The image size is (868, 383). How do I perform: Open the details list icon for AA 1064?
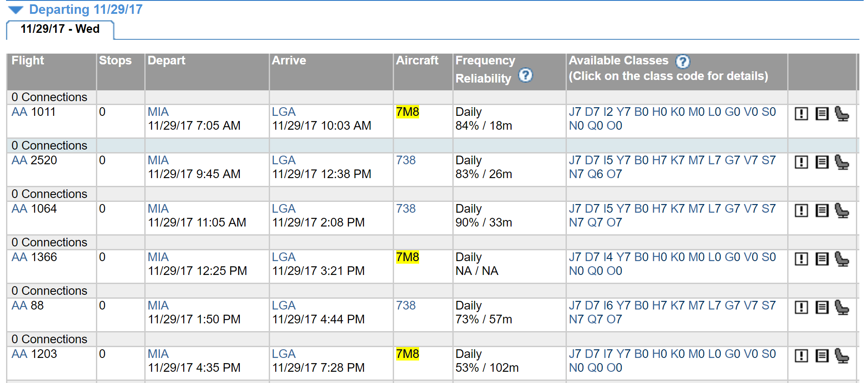[x=822, y=211]
